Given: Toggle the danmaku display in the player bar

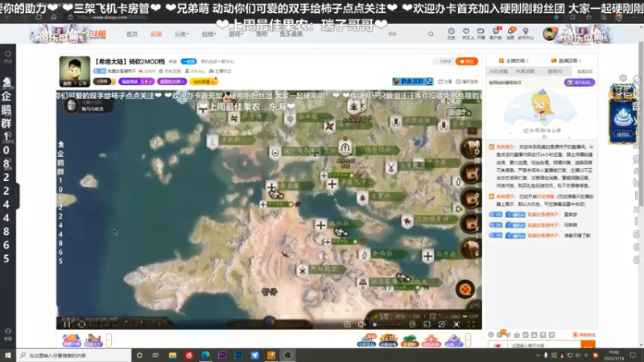Looking at the screenshot, I should [x=412, y=324].
